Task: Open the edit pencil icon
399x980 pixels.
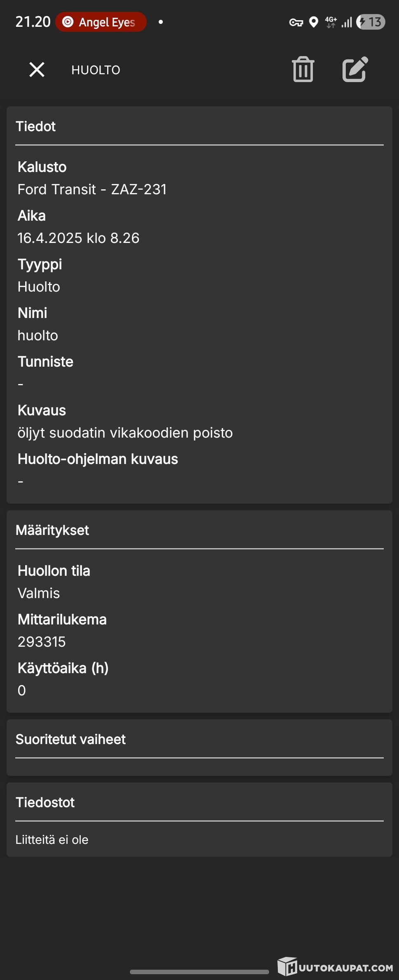Action: tap(355, 69)
